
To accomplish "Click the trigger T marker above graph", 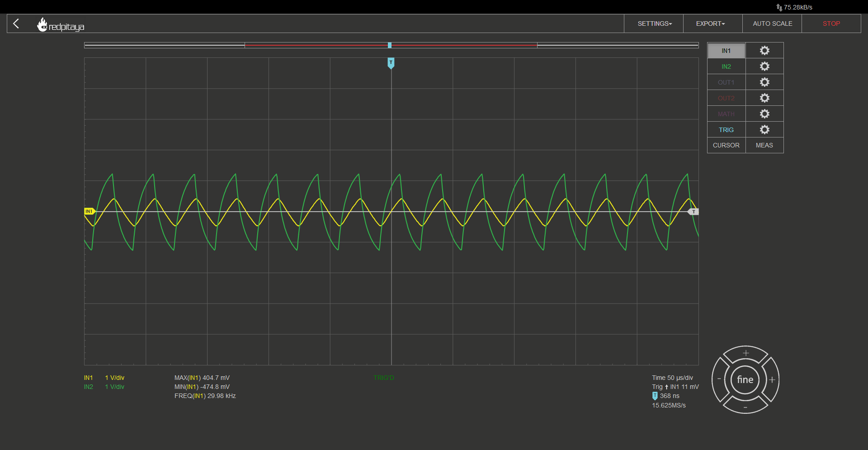I will point(391,63).
